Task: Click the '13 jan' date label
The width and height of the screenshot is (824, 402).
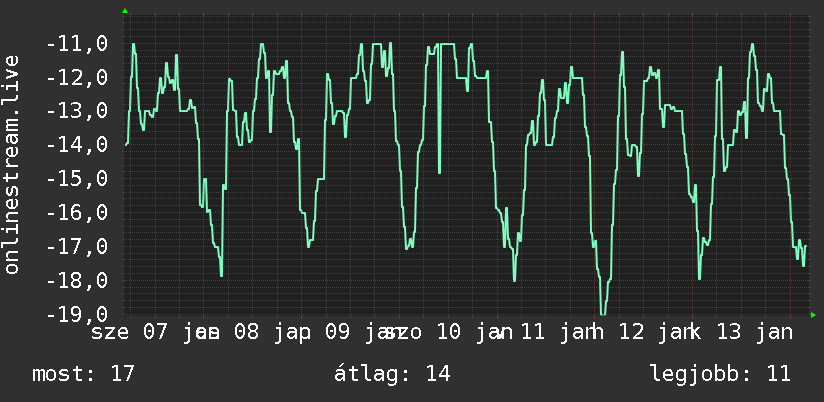Action: pyautogui.click(x=755, y=333)
